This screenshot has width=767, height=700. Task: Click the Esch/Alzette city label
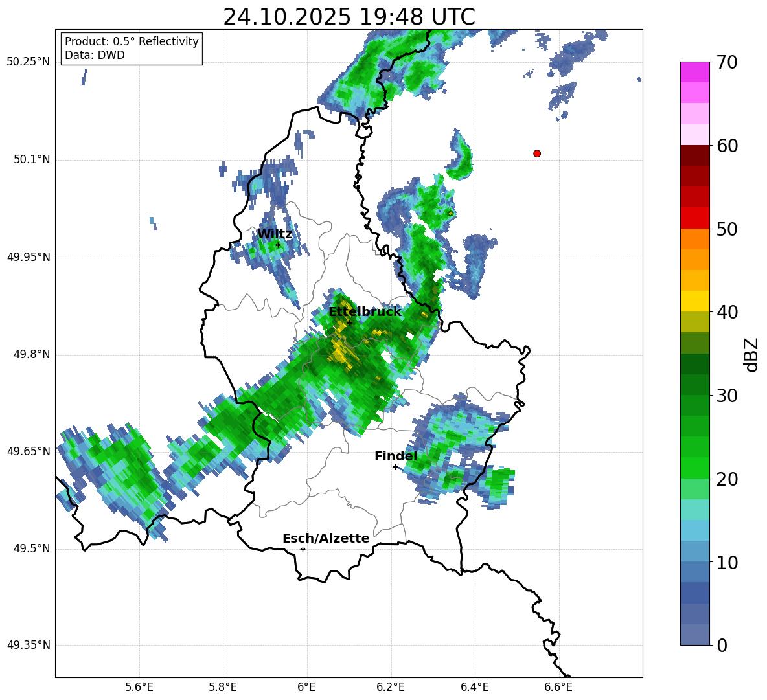pyautogui.click(x=326, y=538)
